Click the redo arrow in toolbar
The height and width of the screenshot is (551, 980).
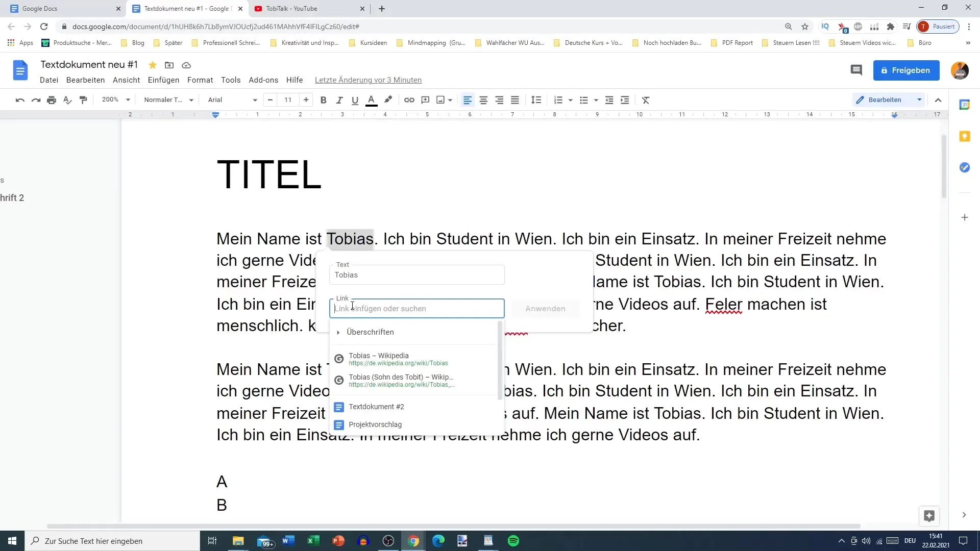[36, 100]
